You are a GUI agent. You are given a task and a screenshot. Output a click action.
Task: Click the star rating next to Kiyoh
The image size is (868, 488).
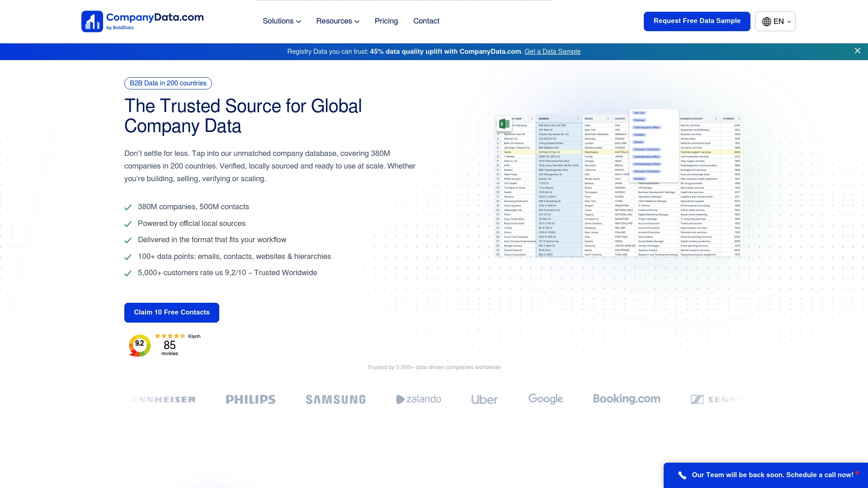(x=170, y=336)
